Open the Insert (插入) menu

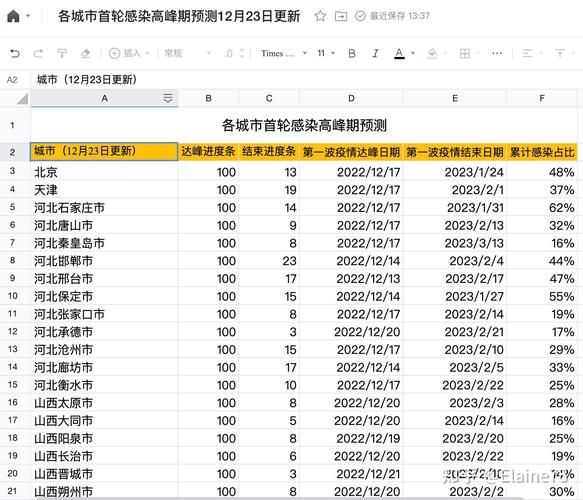point(129,54)
